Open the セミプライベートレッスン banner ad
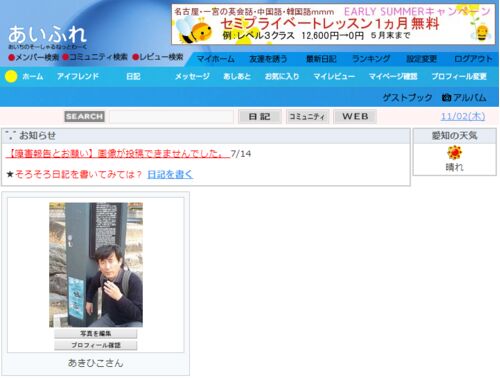The image size is (500, 378). [333, 24]
